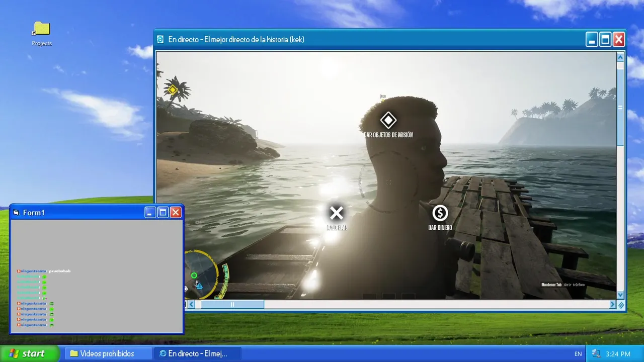Click the EN language indicator in the taskbar
This screenshot has width=644, height=362.
[578, 354]
